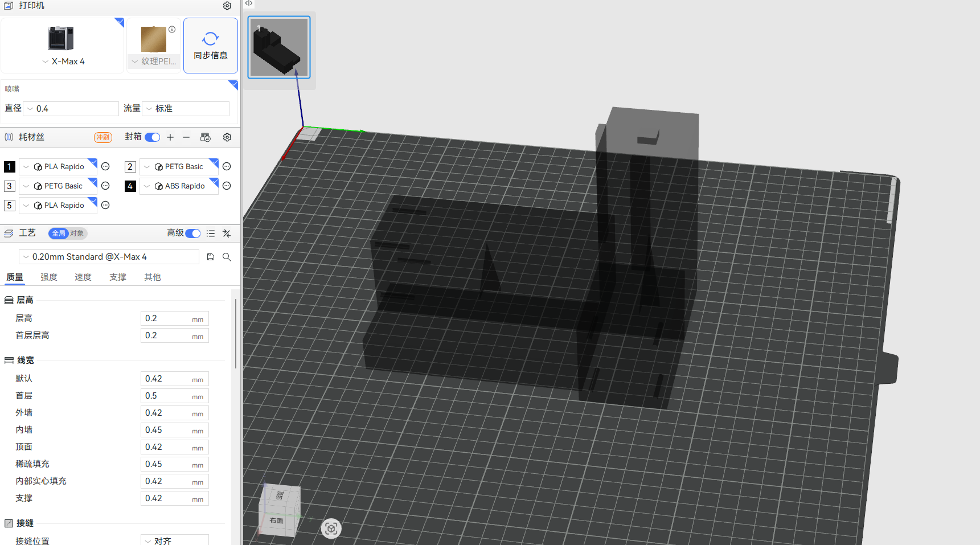This screenshot has height=545, width=980.
Task: Click the 冲刷 flushing volumes button
Action: tap(103, 137)
